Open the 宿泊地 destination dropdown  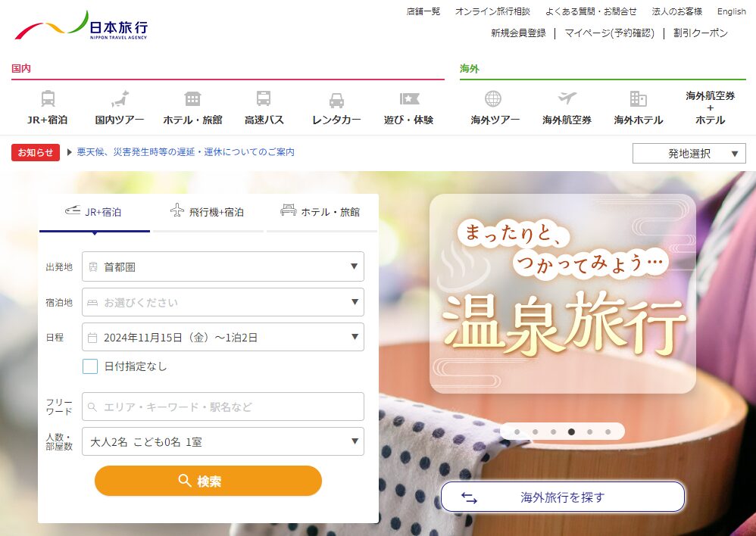tap(223, 302)
